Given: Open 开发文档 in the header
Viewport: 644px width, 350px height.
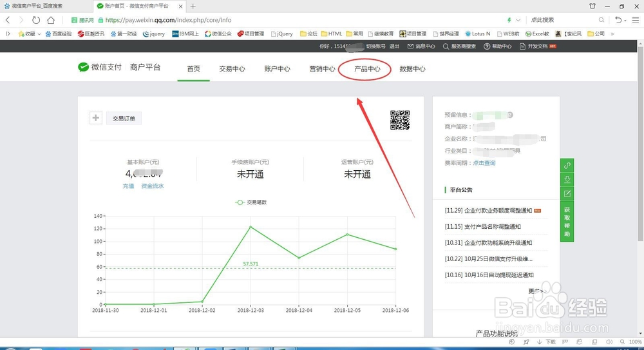Looking at the screenshot, I should tap(538, 46).
